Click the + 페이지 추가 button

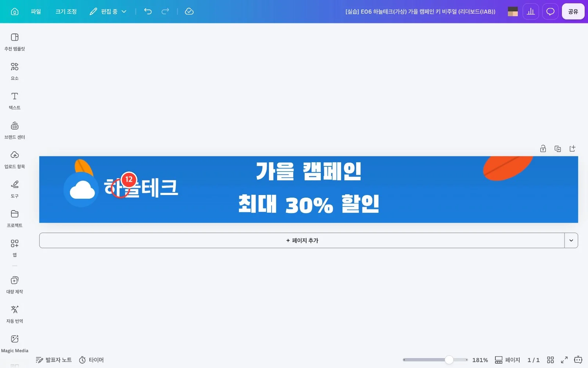(302, 240)
